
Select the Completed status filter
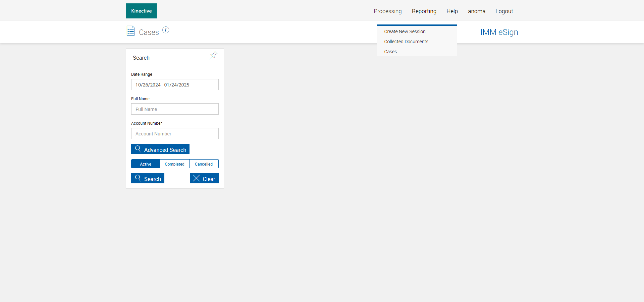175,164
